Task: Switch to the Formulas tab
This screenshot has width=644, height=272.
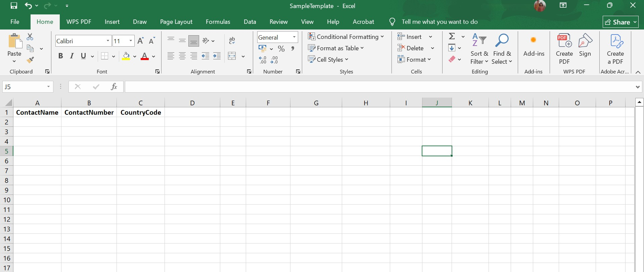Action: (218, 22)
